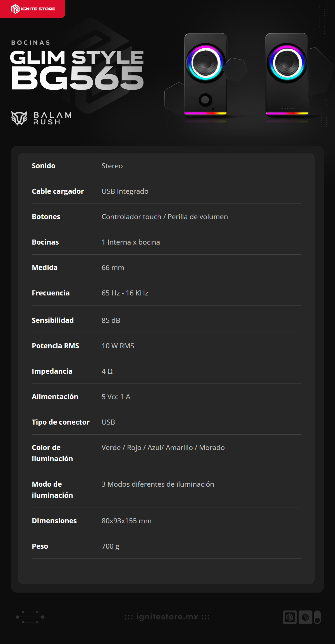Select the Frecuencia 65 Hz - 16 KHz value
335x644 pixels.
(125, 293)
